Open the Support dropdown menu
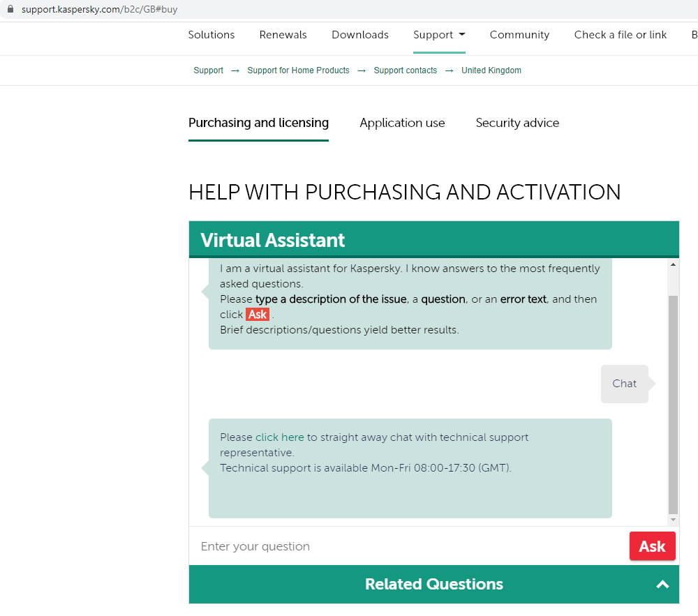The width and height of the screenshot is (698, 616). [439, 35]
